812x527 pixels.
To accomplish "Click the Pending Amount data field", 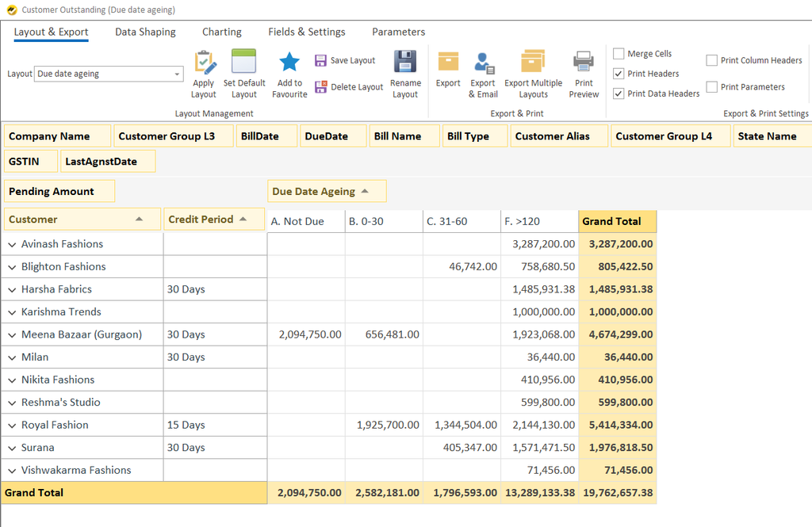I will click(59, 191).
